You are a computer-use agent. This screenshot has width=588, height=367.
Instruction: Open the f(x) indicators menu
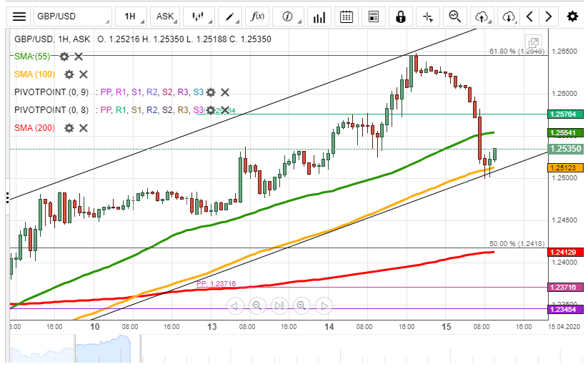257,16
